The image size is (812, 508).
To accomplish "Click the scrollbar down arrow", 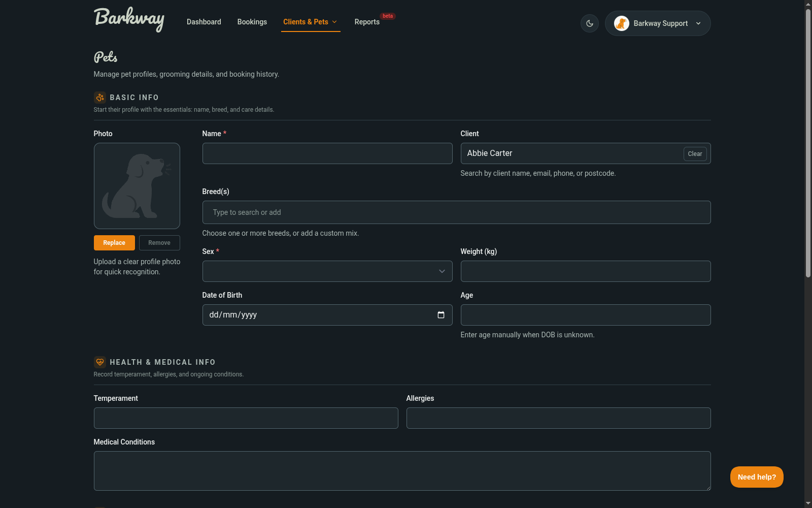I will point(808,503).
